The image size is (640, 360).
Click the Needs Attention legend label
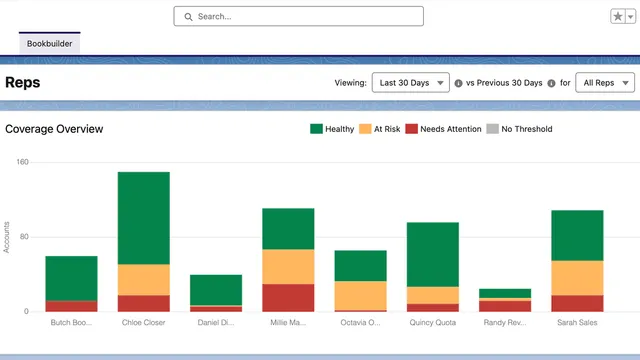click(451, 129)
